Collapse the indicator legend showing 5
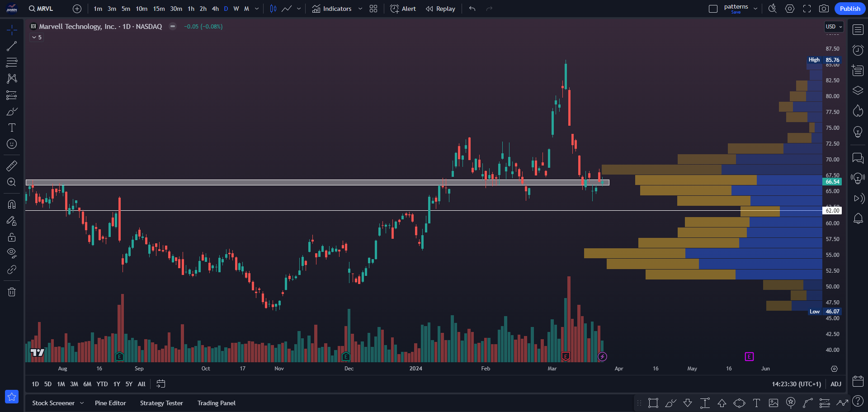This screenshot has height=412, width=868. pos(37,38)
